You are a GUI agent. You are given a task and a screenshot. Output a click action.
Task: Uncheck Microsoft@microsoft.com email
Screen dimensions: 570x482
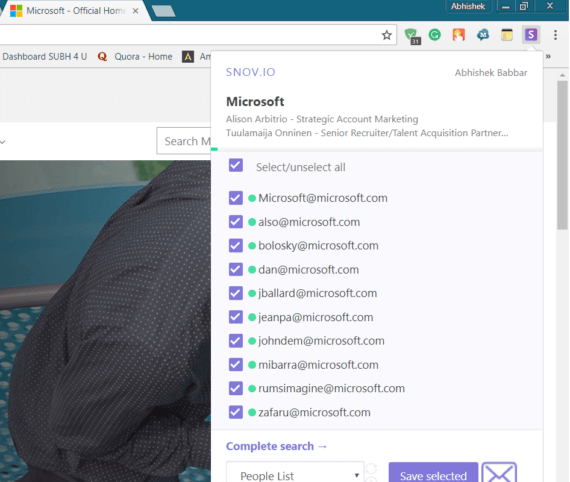[236, 198]
